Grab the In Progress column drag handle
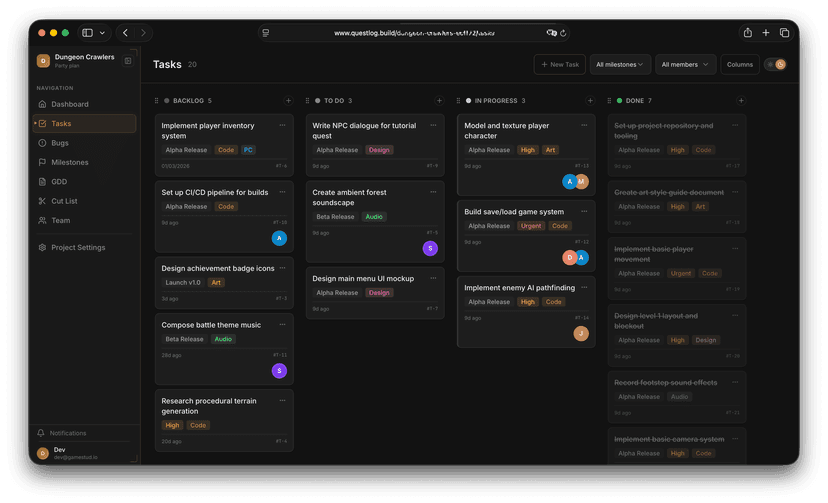828x503 pixels. [458, 100]
